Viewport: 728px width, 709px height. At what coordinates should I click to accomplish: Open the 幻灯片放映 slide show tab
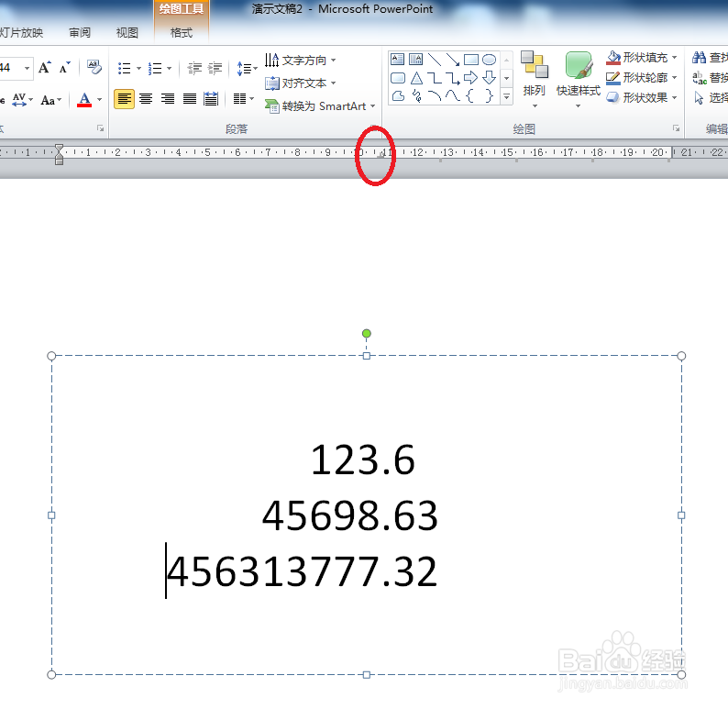click(21, 32)
